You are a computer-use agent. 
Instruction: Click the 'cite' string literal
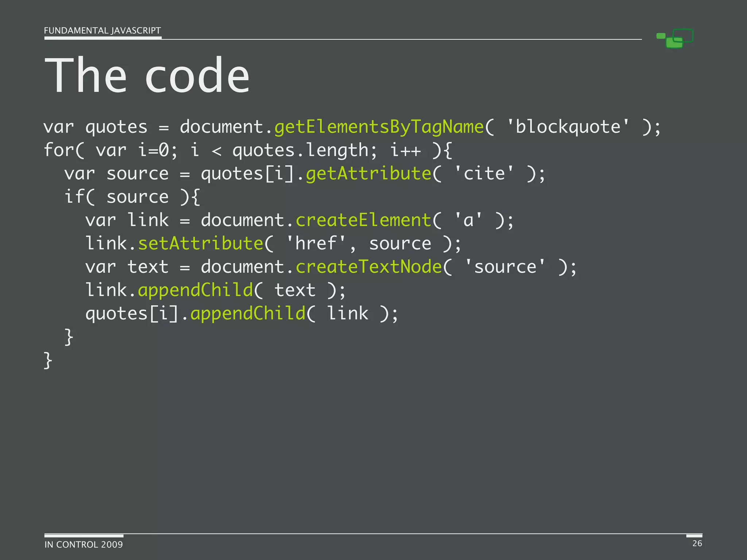pyautogui.click(x=484, y=174)
